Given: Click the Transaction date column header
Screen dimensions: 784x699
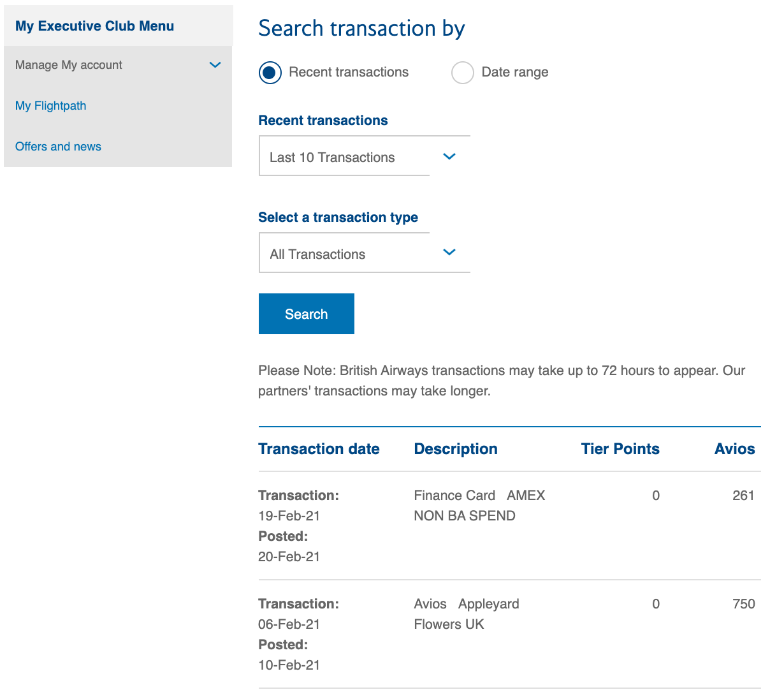Looking at the screenshot, I should point(319,449).
